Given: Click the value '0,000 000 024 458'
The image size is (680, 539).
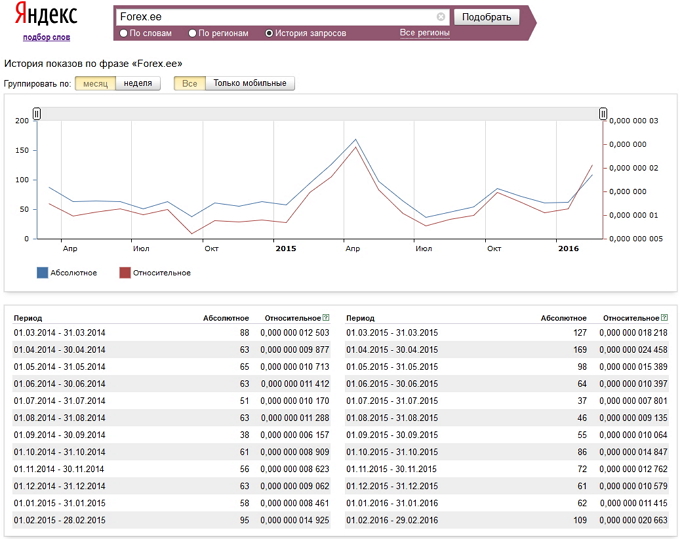Looking at the screenshot, I should pos(634,350).
